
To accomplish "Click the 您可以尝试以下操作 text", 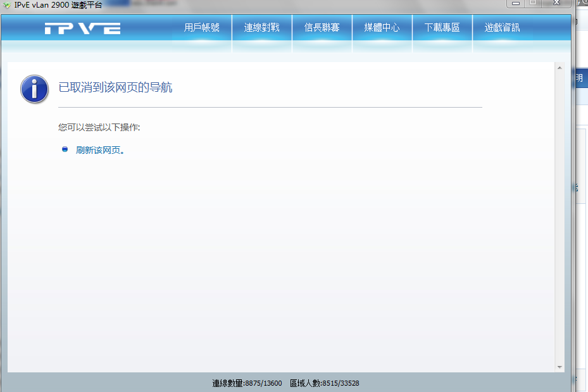I will pos(99,127).
